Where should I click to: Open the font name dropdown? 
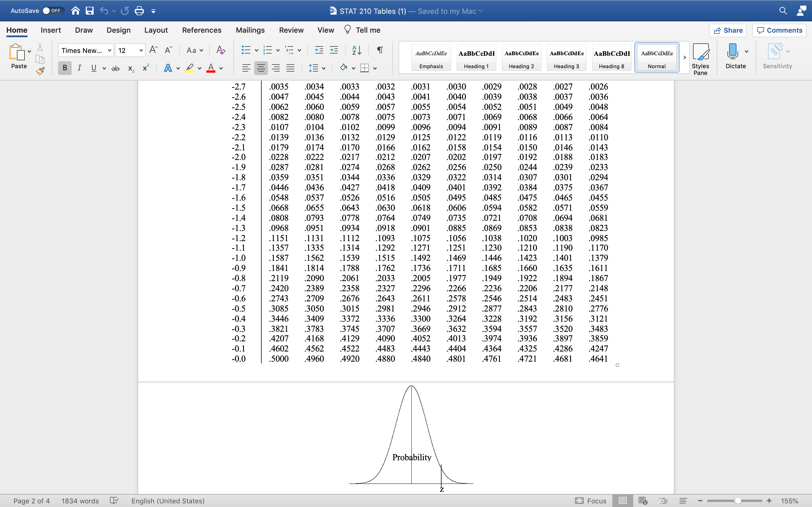click(109, 51)
